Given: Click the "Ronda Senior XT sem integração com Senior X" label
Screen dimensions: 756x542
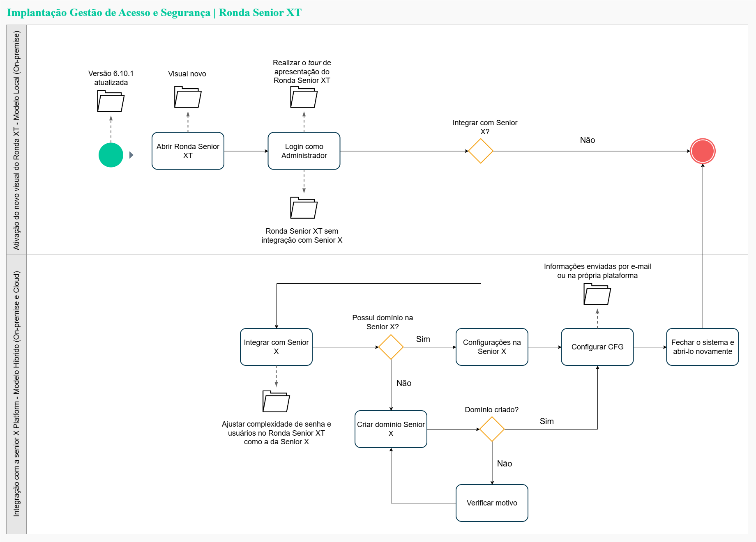Looking at the screenshot, I should point(302,236).
